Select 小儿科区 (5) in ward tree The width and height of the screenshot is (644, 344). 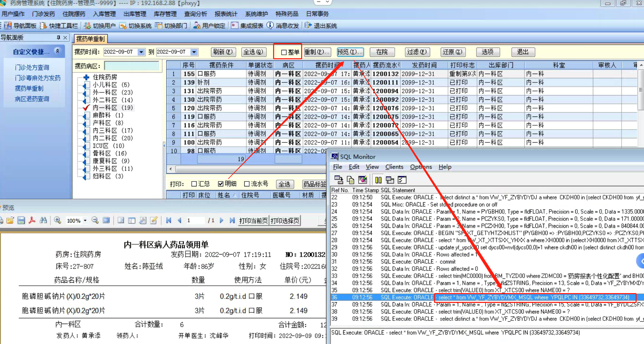tap(111, 85)
